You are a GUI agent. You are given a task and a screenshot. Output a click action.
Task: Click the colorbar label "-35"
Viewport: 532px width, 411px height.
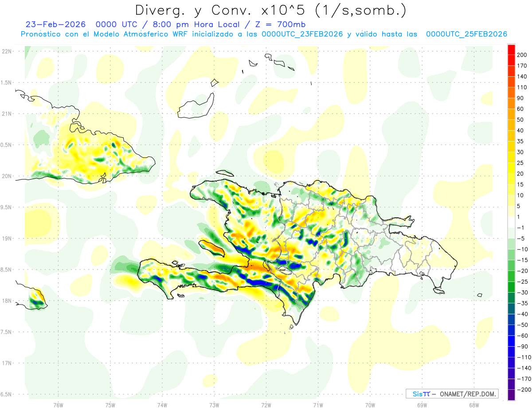(523, 303)
